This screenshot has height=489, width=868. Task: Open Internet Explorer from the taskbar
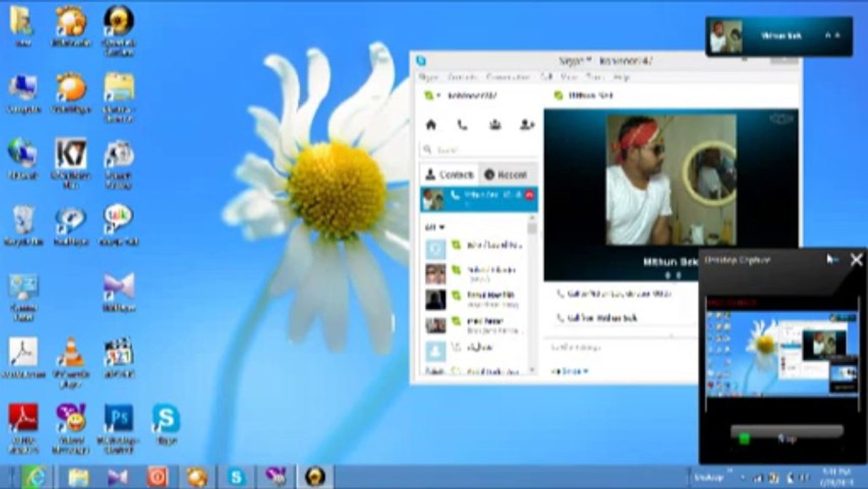point(35,477)
